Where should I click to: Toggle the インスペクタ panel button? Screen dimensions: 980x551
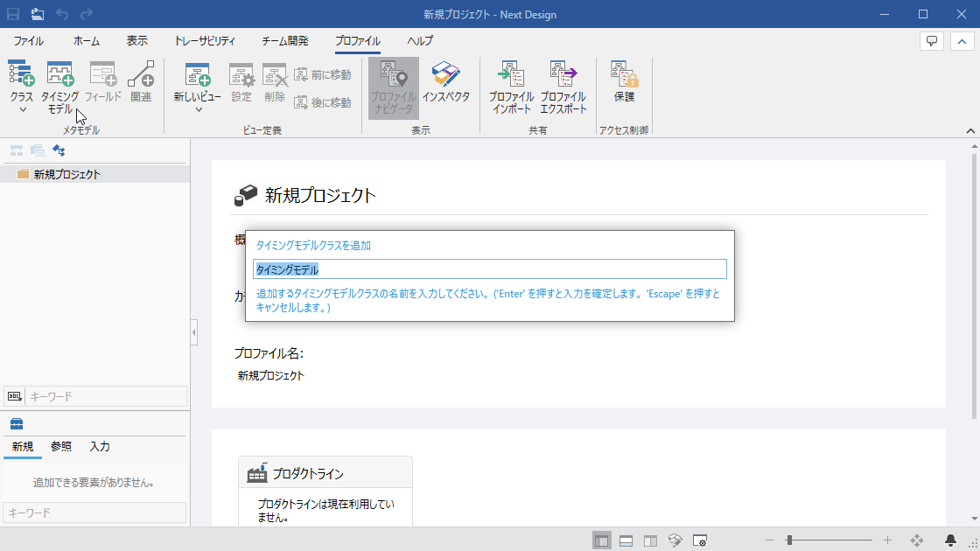tap(445, 81)
